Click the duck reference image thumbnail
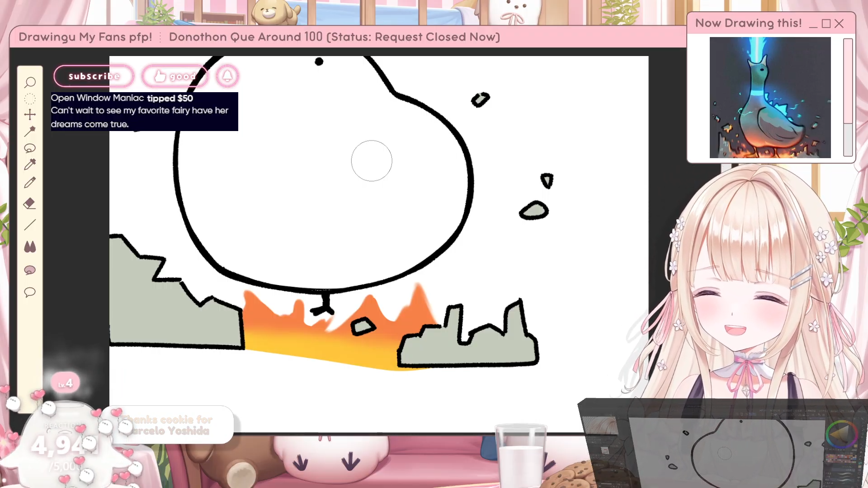 [770, 98]
